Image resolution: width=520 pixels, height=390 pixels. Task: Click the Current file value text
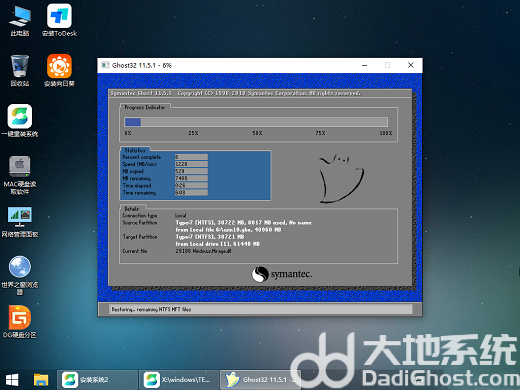(x=203, y=251)
